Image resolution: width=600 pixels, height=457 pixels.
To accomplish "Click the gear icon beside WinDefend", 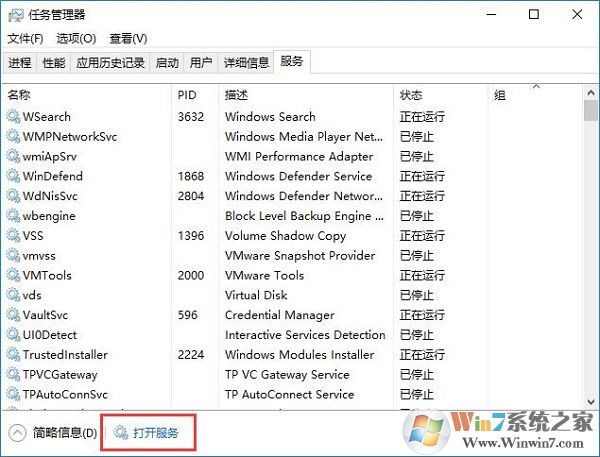I will pos(13,176).
